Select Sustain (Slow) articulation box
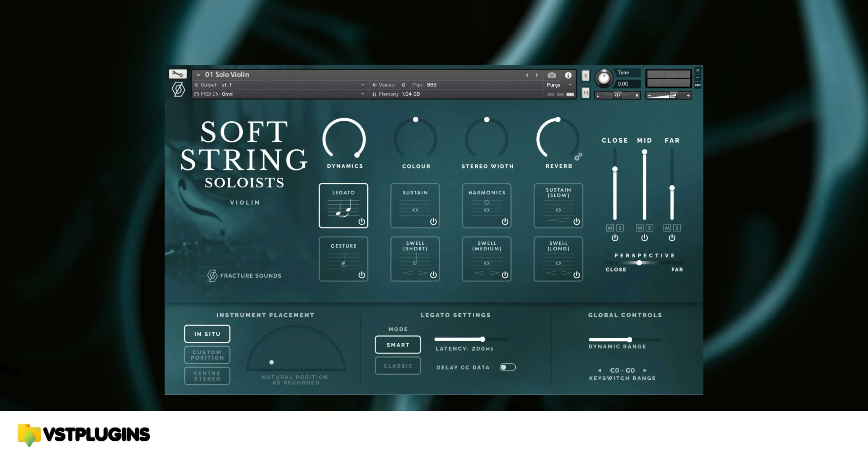 558,206
